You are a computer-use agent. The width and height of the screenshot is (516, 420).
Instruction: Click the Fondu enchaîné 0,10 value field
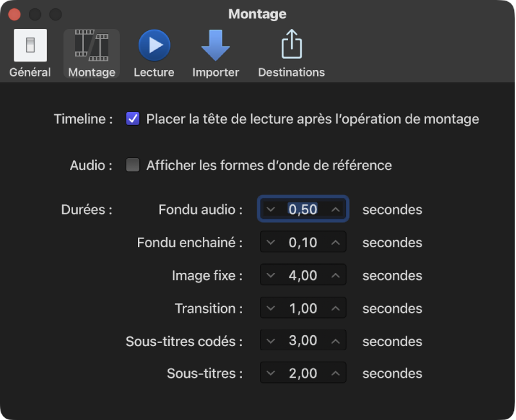tap(303, 243)
